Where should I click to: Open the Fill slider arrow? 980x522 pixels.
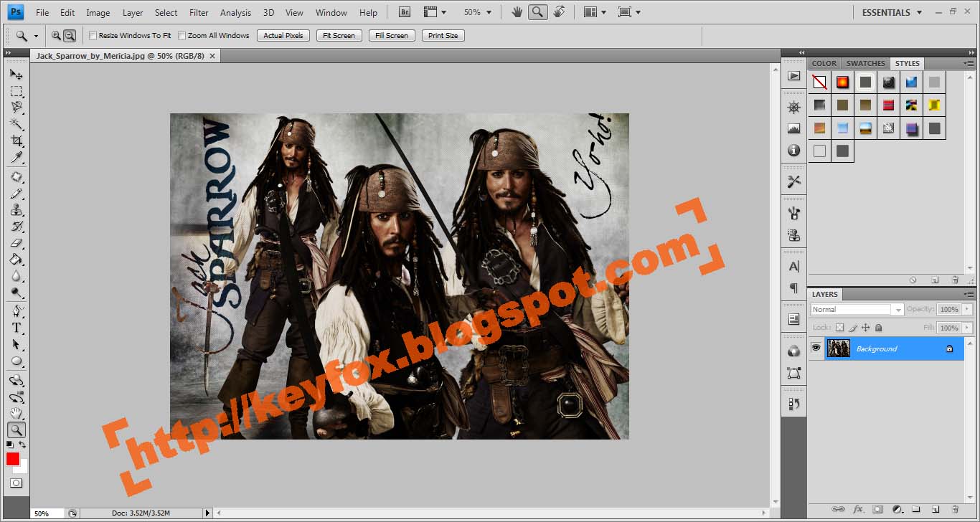point(968,328)
